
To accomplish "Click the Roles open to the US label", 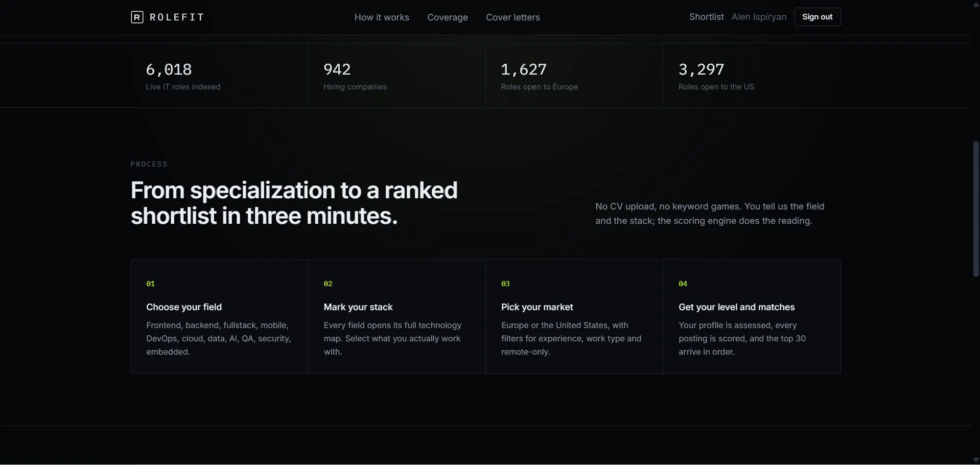I will (x=716, y=87).
